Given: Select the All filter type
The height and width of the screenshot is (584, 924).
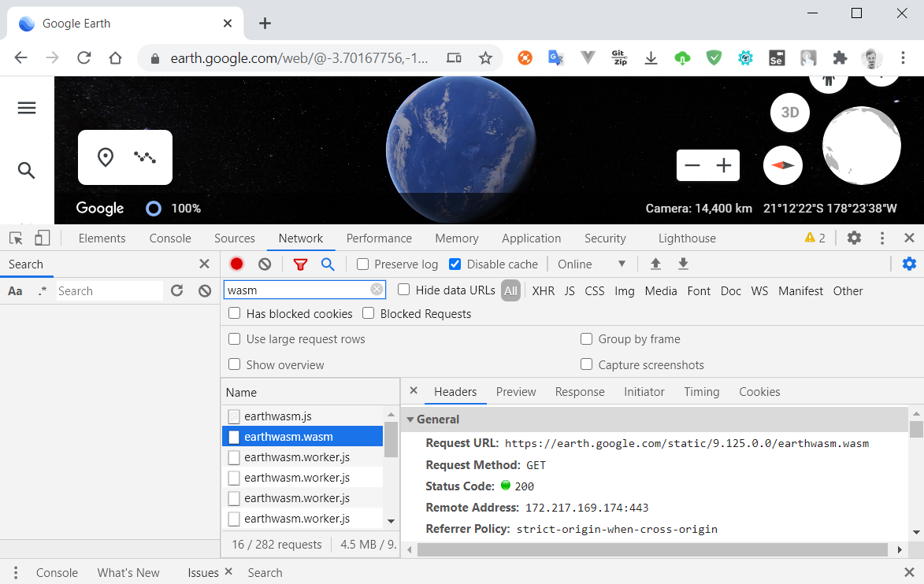Looking at the screenshot, I should pos(511,291).
